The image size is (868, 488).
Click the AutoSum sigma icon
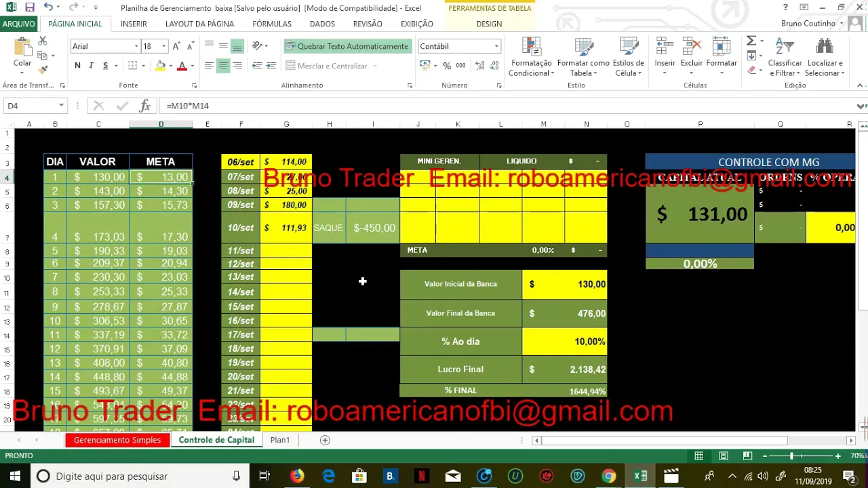pos(751,41)
